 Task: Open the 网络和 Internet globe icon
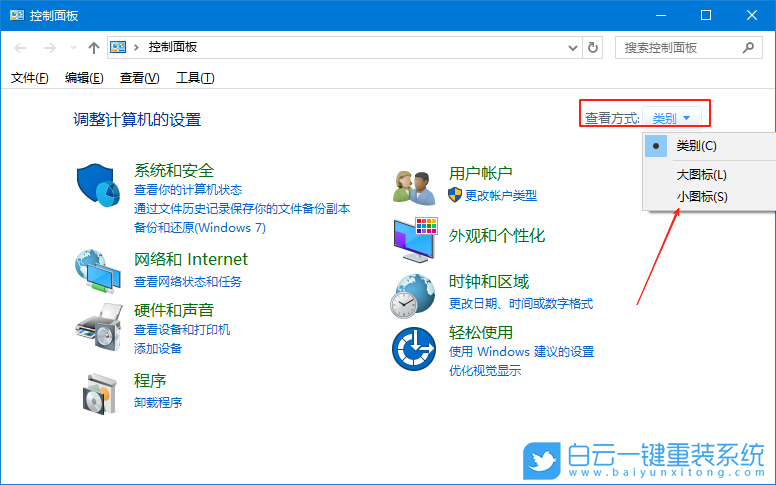coord(98,271)
